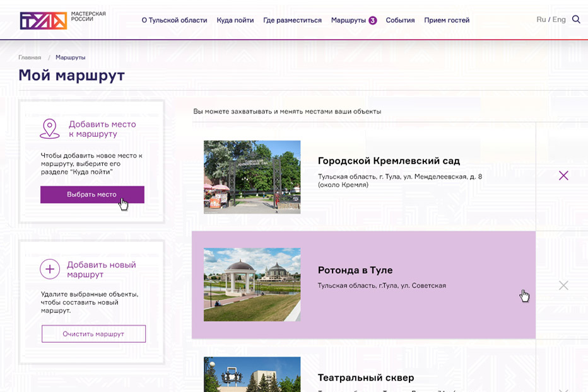Viewport: 588px width, 392px height.
Task: Remove Ротонда в Туле from route
Action: click(563, 285)
